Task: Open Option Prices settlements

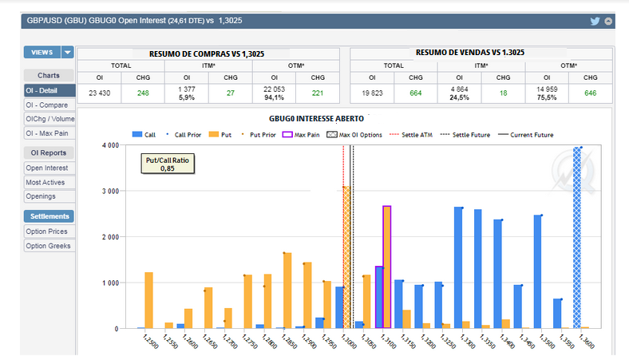Action: 49,231
